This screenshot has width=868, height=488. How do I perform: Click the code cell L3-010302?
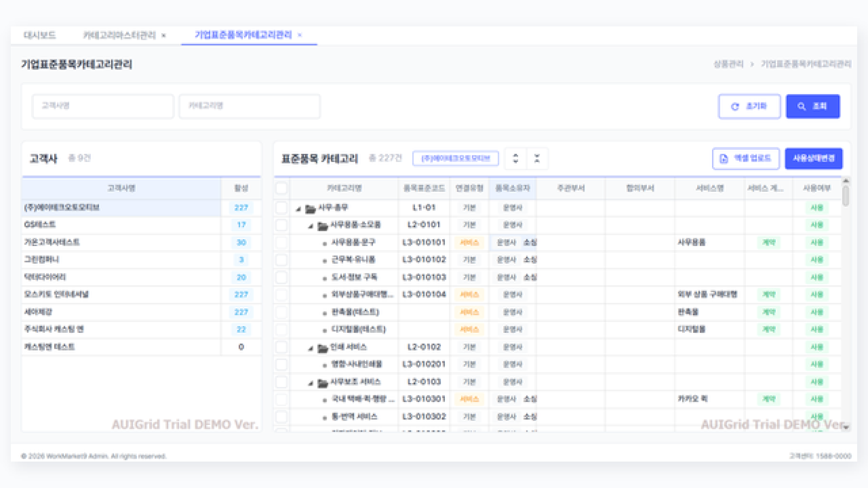coord(424,416)
